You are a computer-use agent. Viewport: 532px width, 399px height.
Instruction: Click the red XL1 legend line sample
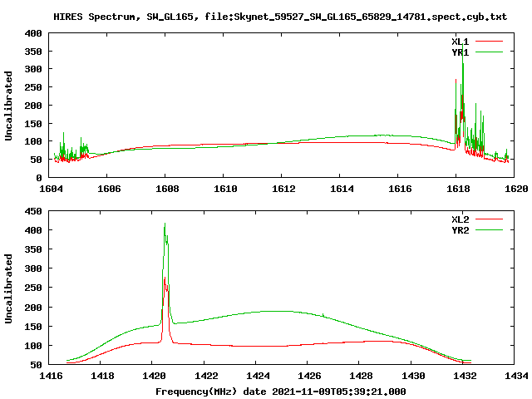[x=489, y=42]
